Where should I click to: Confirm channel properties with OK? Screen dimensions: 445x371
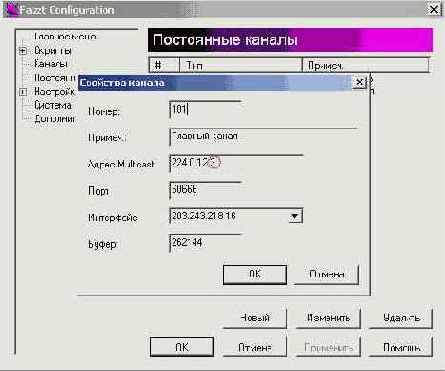(255, 274)
